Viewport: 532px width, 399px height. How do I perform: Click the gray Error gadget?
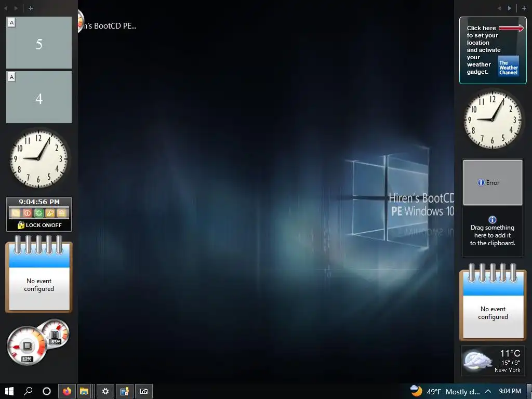pos(493,182)
